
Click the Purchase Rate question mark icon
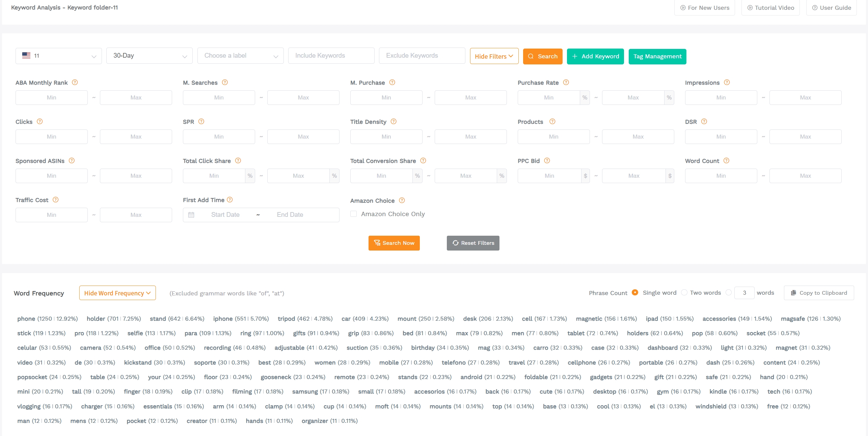[566, 82]
